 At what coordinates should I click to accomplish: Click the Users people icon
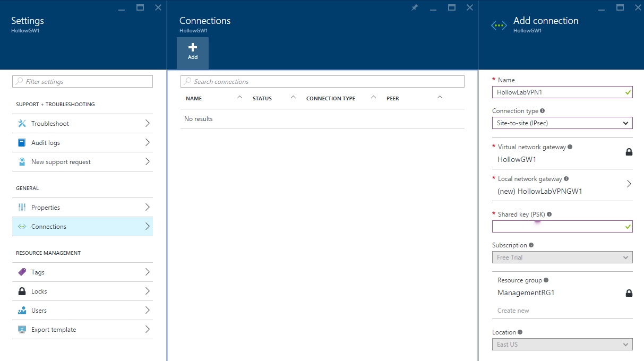point(22,310)
